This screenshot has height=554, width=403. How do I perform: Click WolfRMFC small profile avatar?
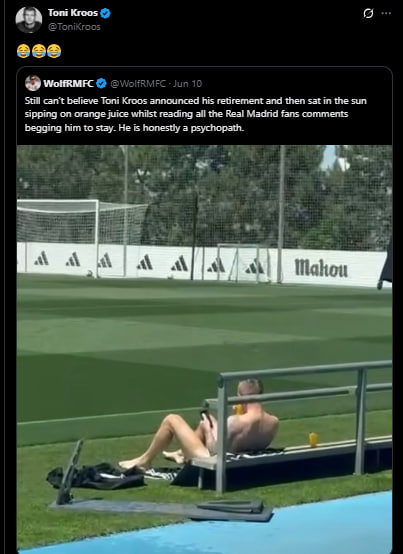tap(33, 83)
